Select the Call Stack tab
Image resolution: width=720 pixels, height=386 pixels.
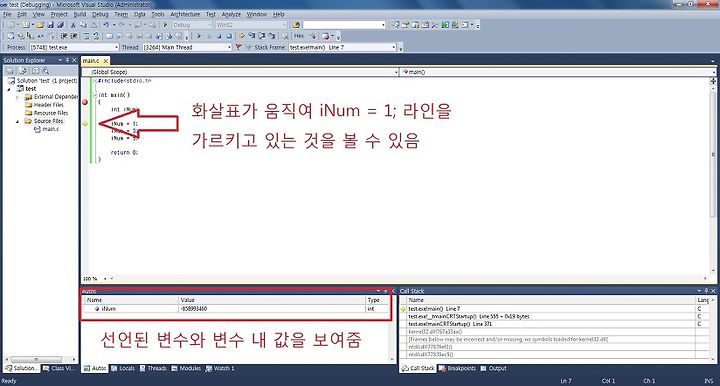tap(418, 368)
